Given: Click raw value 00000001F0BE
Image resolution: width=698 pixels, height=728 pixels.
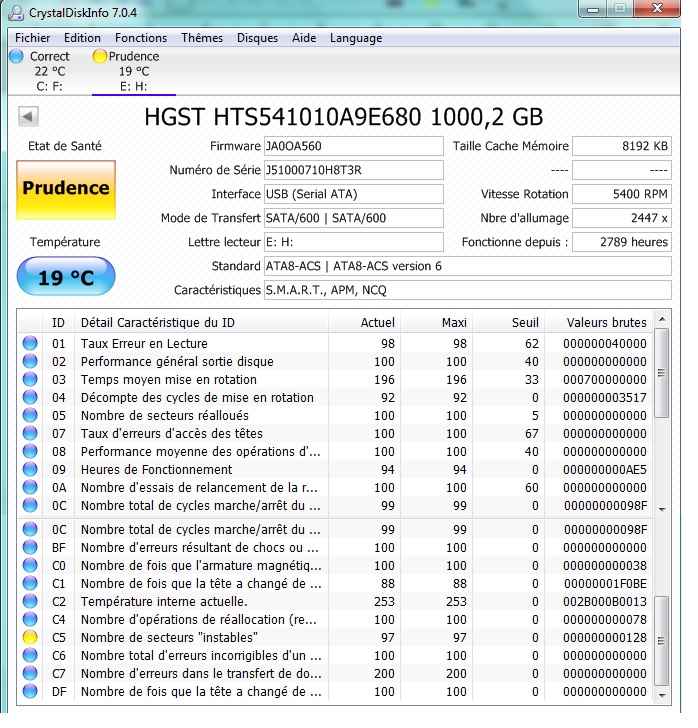Looking at the screenshot, I should tap(605, 584).
